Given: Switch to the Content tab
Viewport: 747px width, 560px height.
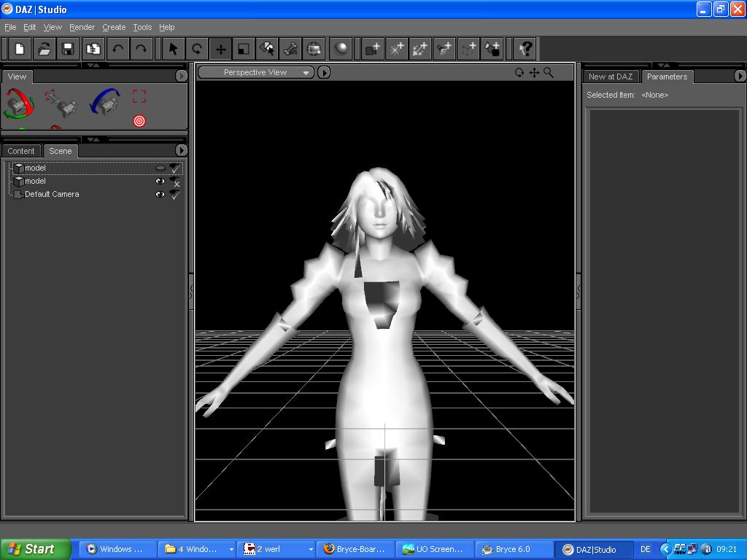Looking at the screenshot, I should click(x=21, y=151).
